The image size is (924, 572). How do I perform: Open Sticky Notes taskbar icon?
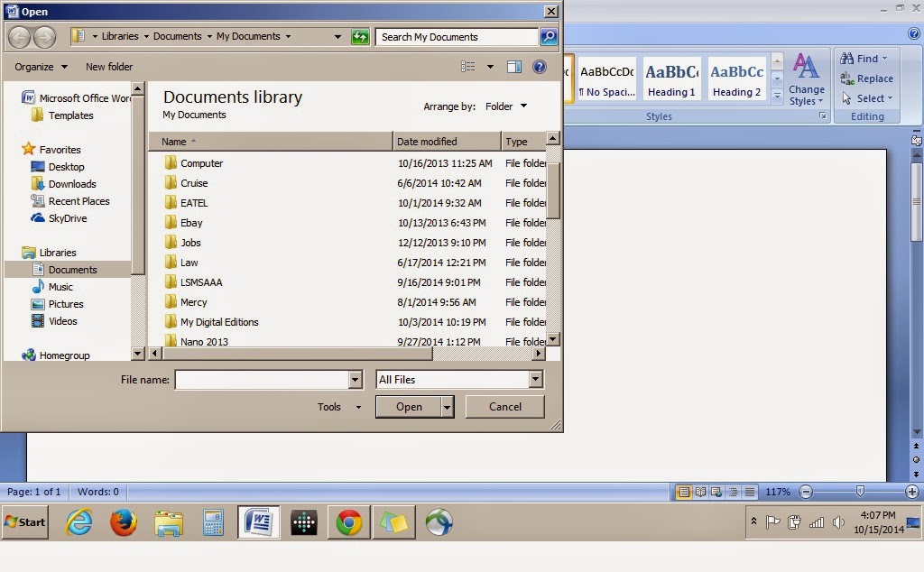pyautogui.click(x=393, y=522)
